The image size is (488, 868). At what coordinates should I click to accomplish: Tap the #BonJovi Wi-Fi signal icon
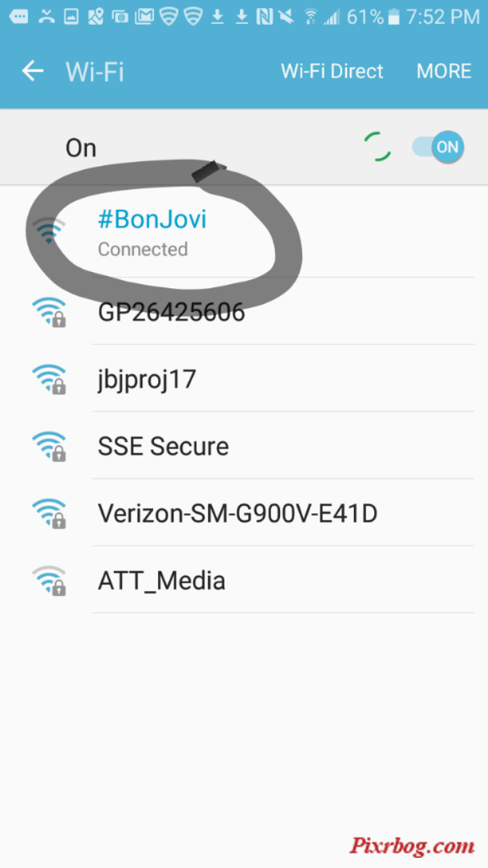point(49,231)
